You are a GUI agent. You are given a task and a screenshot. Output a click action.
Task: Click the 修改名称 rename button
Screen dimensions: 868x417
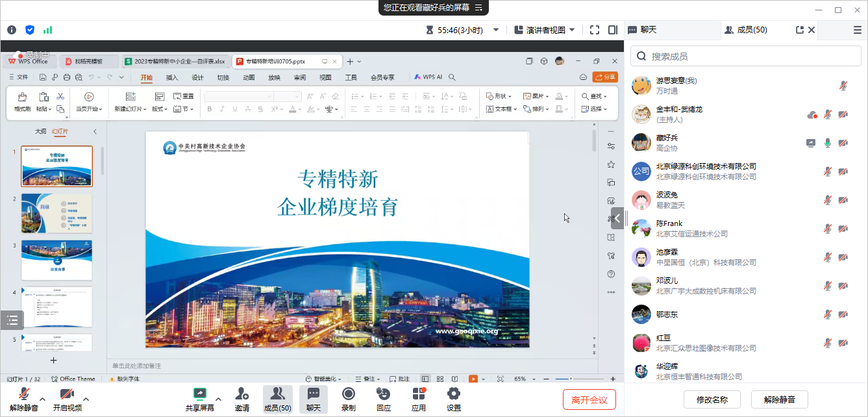coord(712,399)
